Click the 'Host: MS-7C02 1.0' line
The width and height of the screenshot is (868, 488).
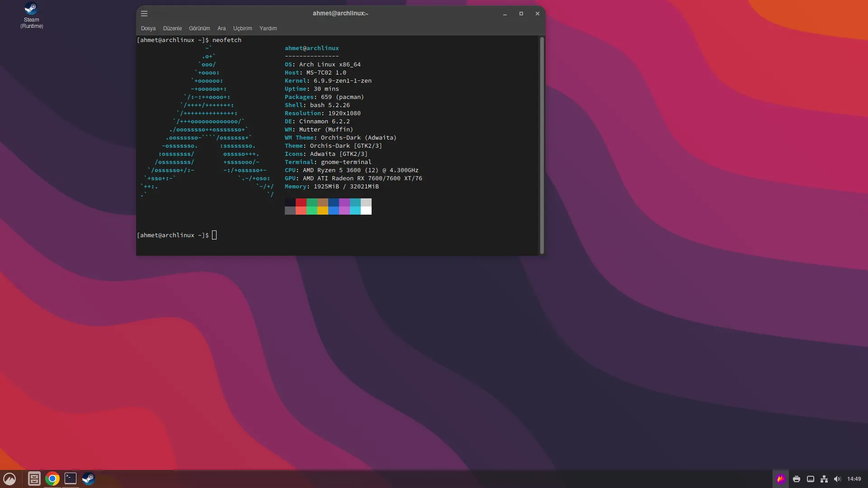pos(315,73)
